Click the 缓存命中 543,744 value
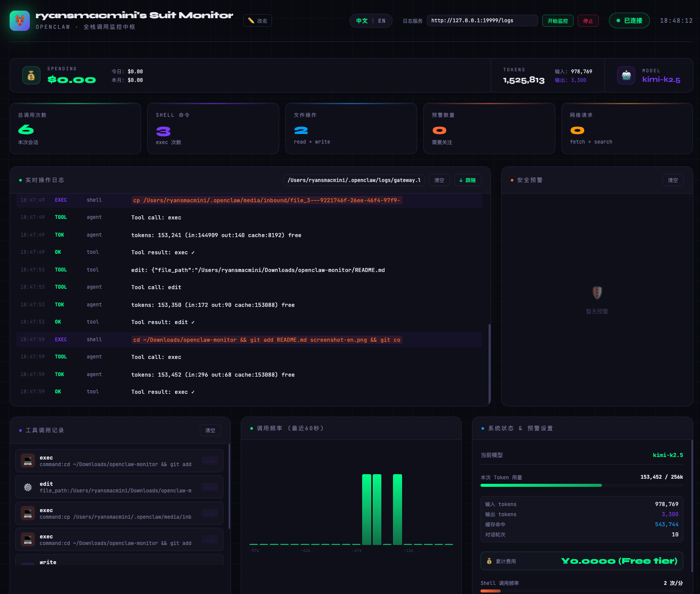700x594 pixels. point(667,525)
